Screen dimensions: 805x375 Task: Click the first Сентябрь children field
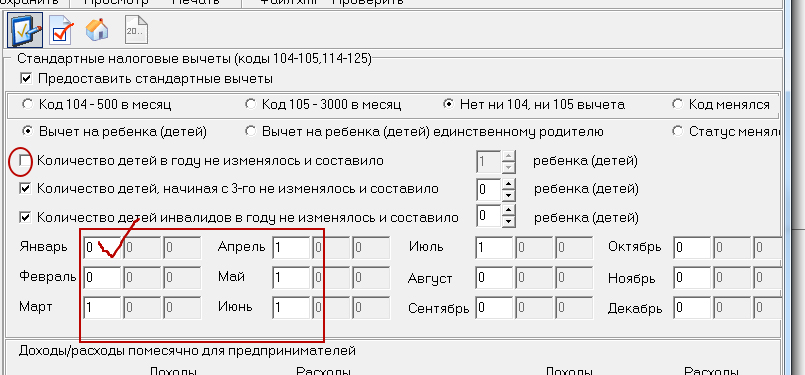(494, 308)
